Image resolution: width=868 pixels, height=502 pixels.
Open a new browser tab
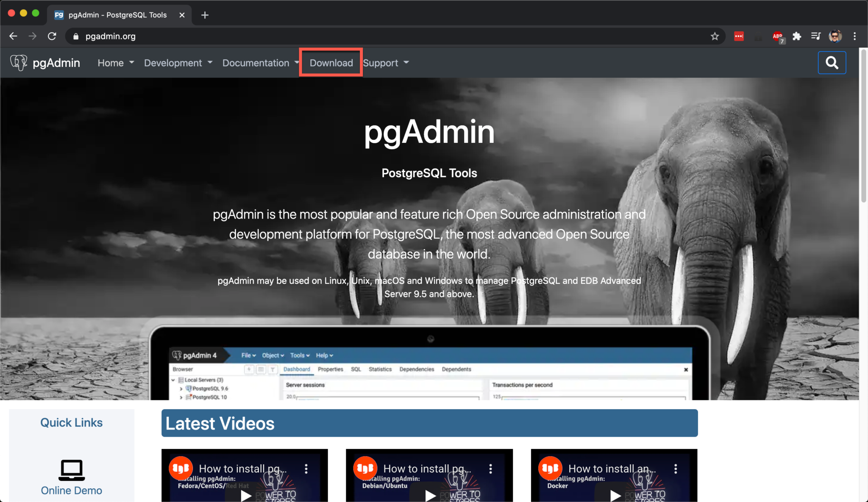pos(205,15)
